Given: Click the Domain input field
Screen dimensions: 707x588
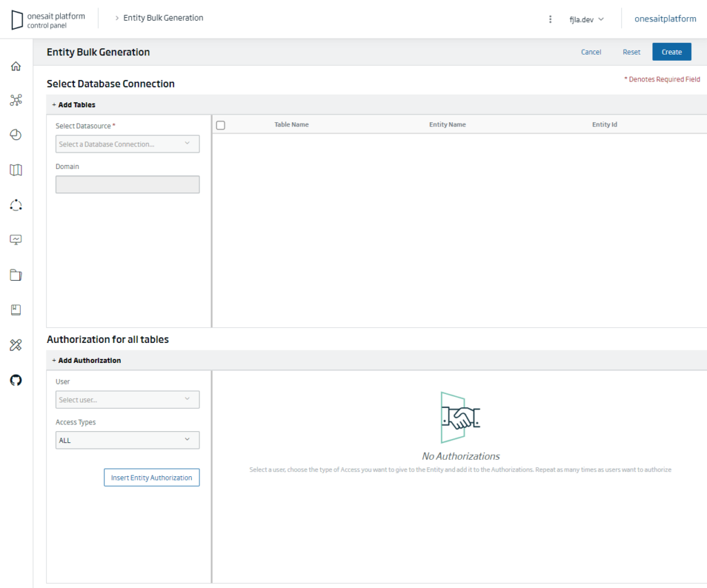Looking at the screenshot, I should coord(128,184).
